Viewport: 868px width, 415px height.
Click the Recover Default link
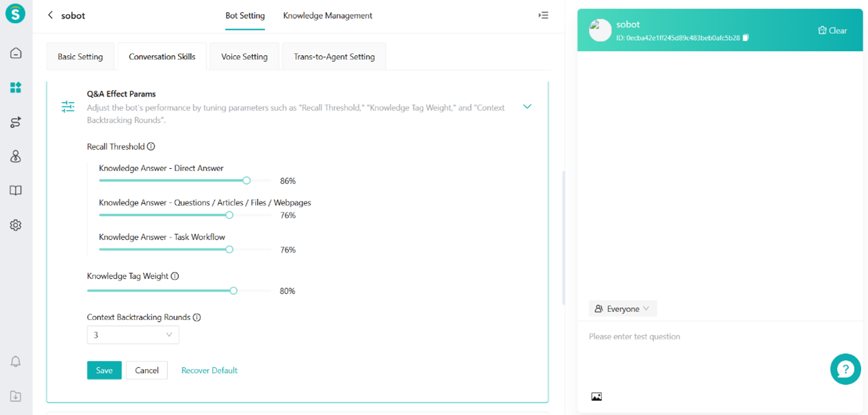pos(209,370)
